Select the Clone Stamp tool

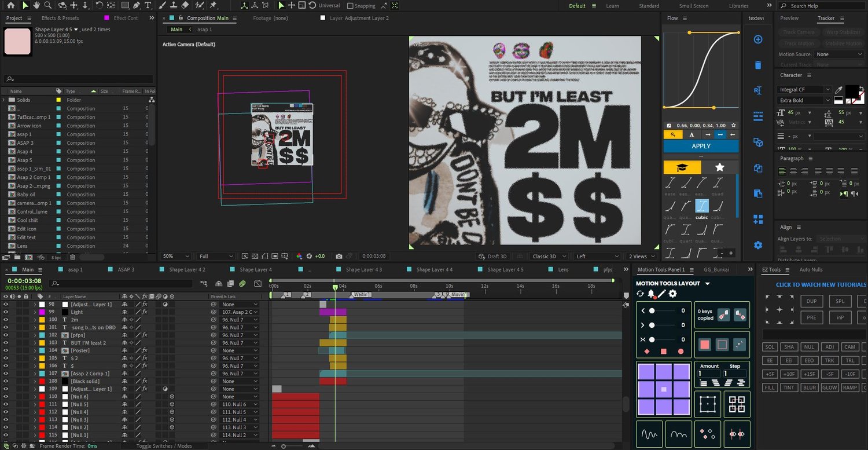(173, 5)
